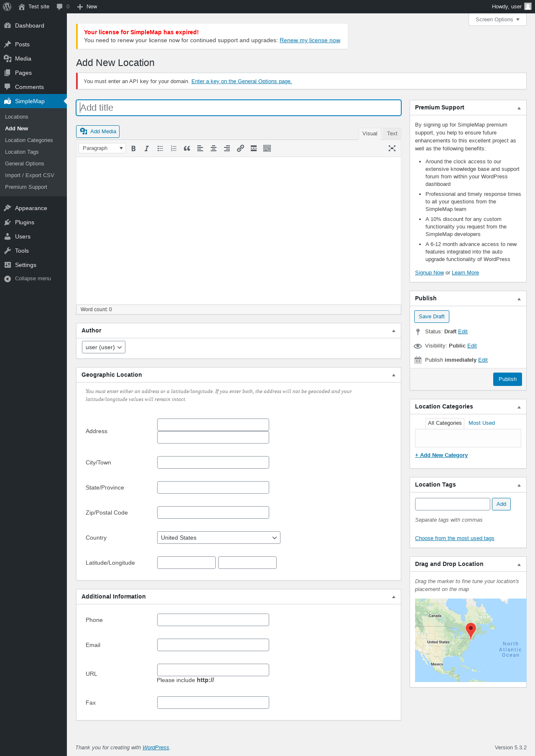This screenshot has width=535, height=756.
Task: Align text left
Action: [x=200, y=148]
